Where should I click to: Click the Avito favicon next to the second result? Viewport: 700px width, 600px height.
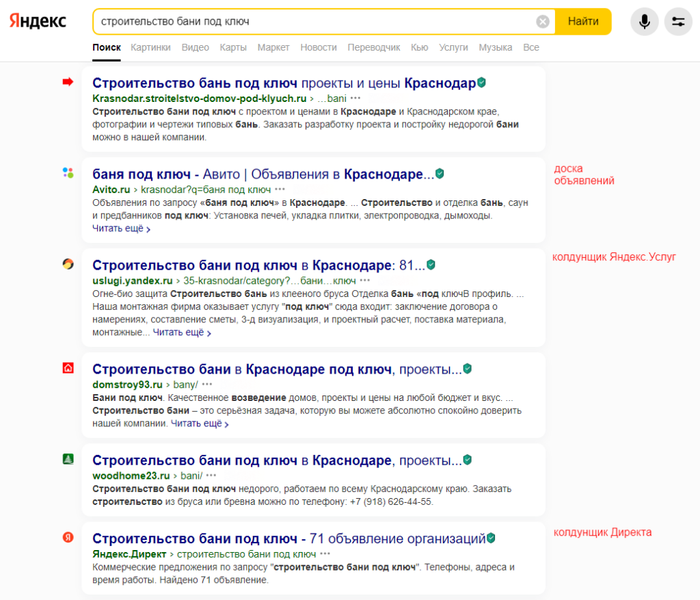click(x=68, y=173)
